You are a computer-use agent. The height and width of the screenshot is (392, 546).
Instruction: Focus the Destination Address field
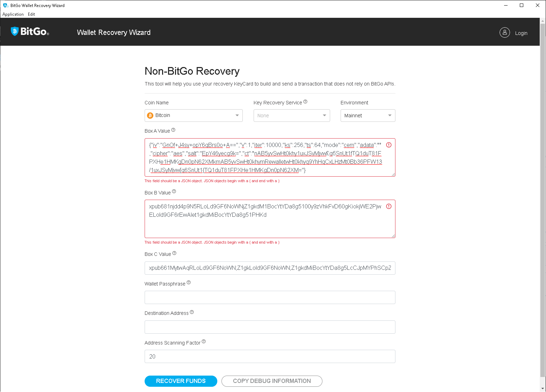tap(270, 327)
